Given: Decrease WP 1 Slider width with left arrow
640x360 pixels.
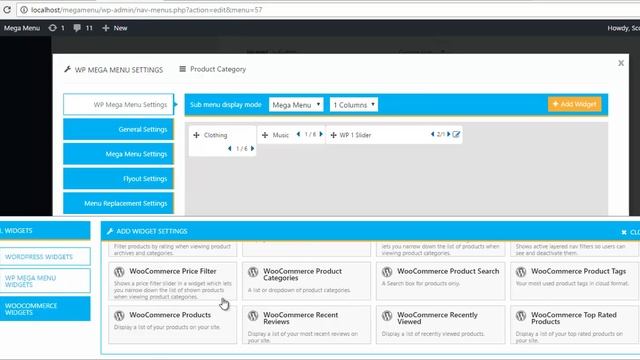Looking at the screenshot, I should pyautogui.click(x=432, y=134).
